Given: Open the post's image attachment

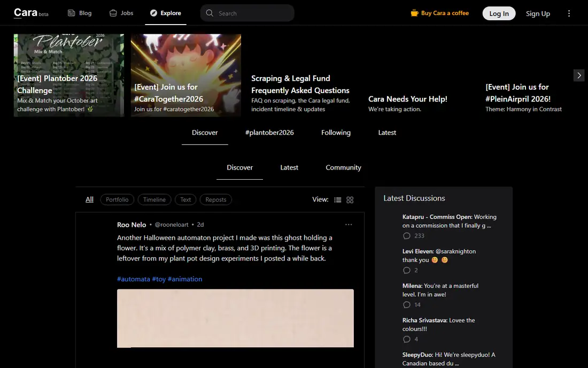Looking at the screenshot, I should coord(235,318).
